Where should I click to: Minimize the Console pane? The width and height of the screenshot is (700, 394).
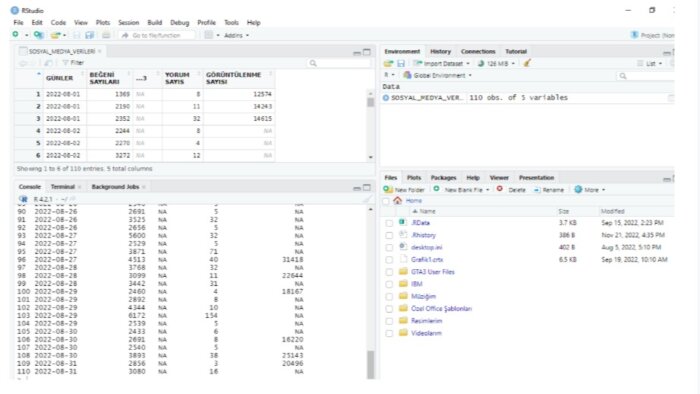357,188
